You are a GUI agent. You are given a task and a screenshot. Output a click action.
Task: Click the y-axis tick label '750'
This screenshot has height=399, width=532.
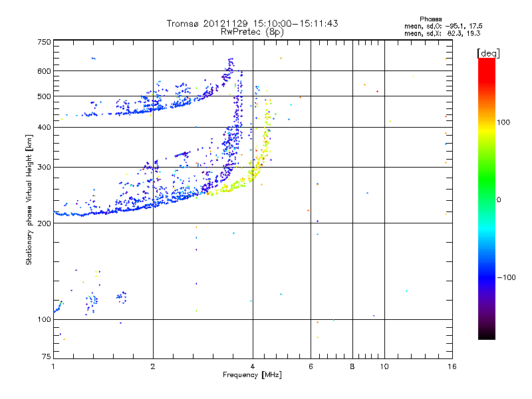[x=45, y=42]
